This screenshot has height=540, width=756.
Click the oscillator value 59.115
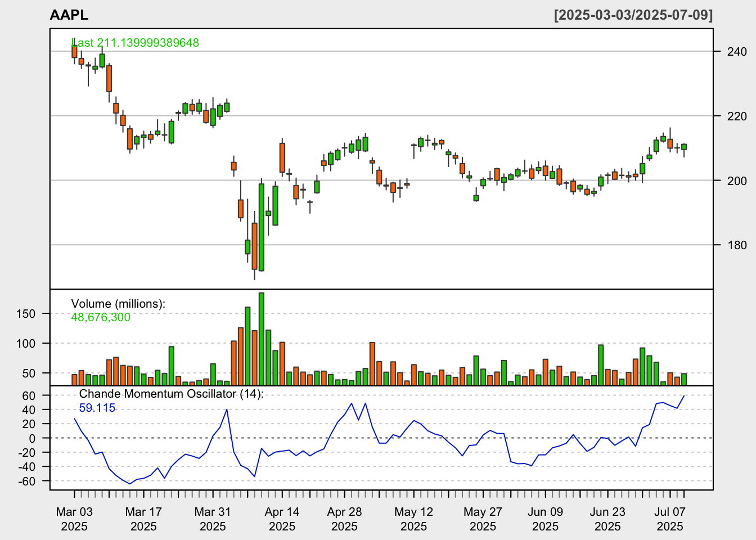pos(97,408)
